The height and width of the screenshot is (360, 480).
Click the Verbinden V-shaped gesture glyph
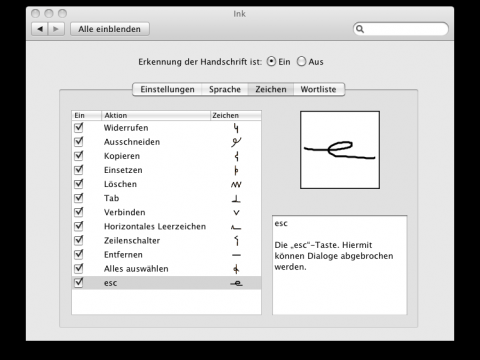pos(236,213)
